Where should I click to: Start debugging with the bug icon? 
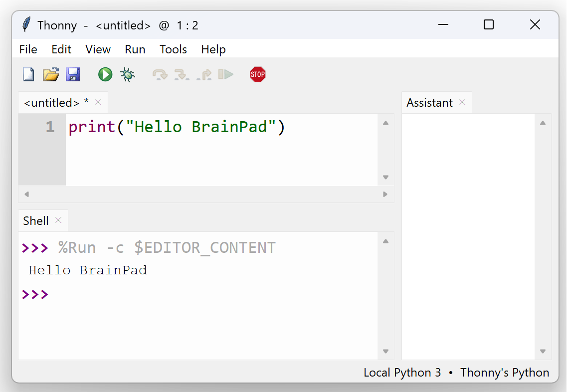(x=128, y=75)
